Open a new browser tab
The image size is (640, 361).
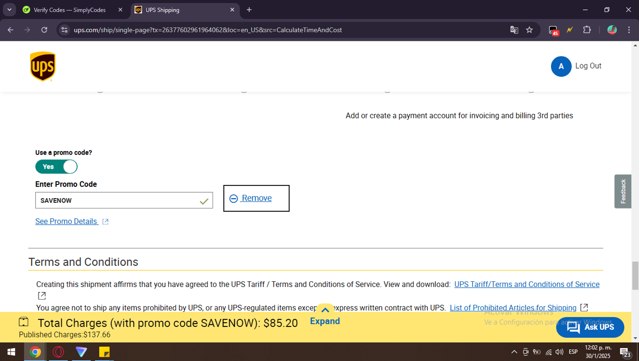click(249, 10)
